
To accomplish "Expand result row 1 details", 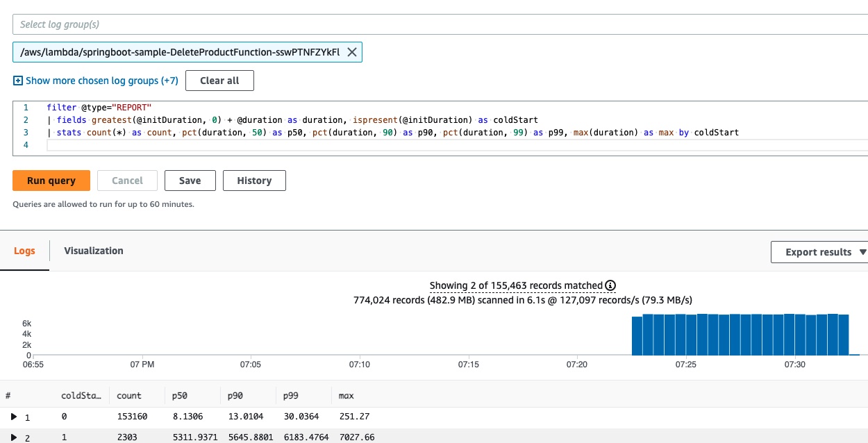I will 14,417.
